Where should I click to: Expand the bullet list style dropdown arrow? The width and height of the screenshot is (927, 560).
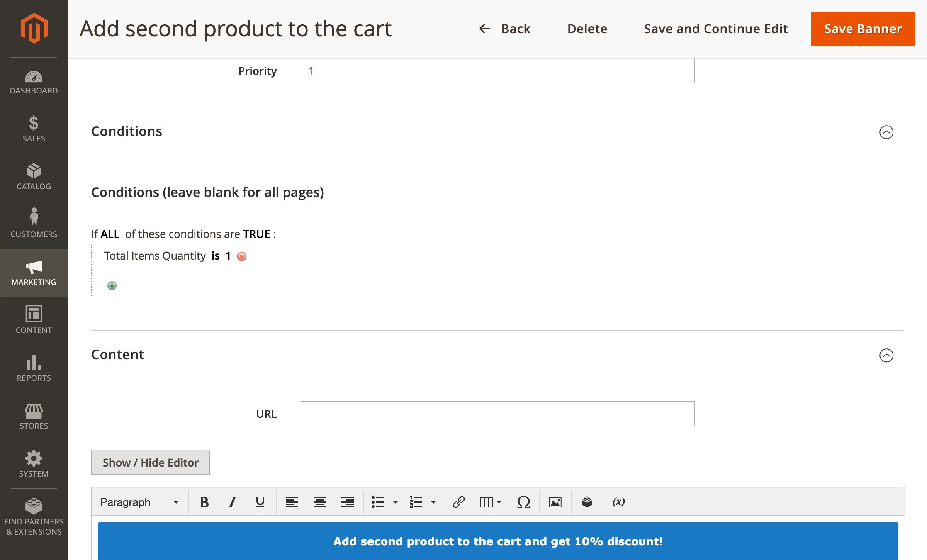click(x=395, y=502)
